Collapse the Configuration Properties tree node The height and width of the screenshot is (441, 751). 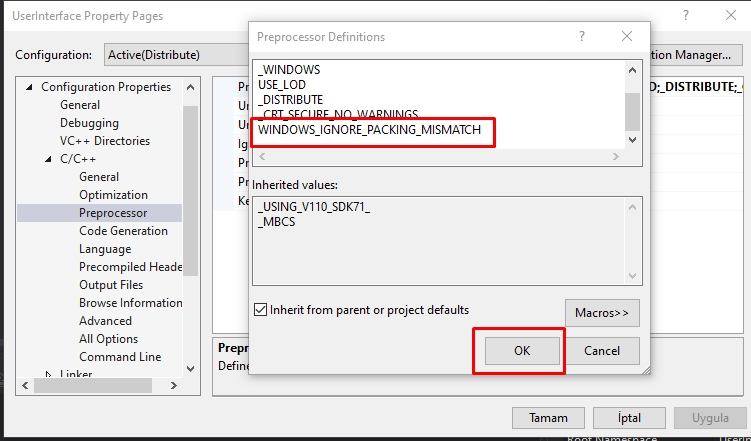(29, 87)
